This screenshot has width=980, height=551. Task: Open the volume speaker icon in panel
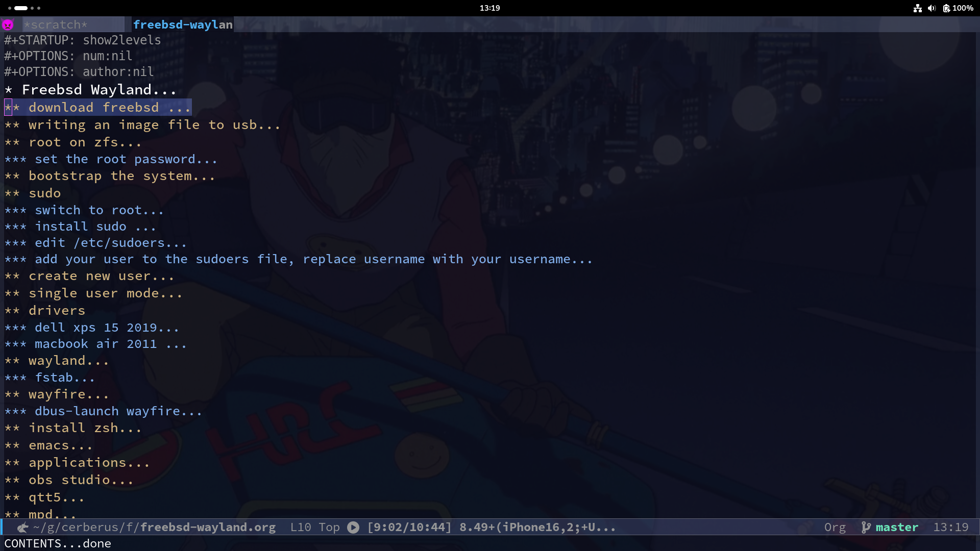(x=932, y=8)
